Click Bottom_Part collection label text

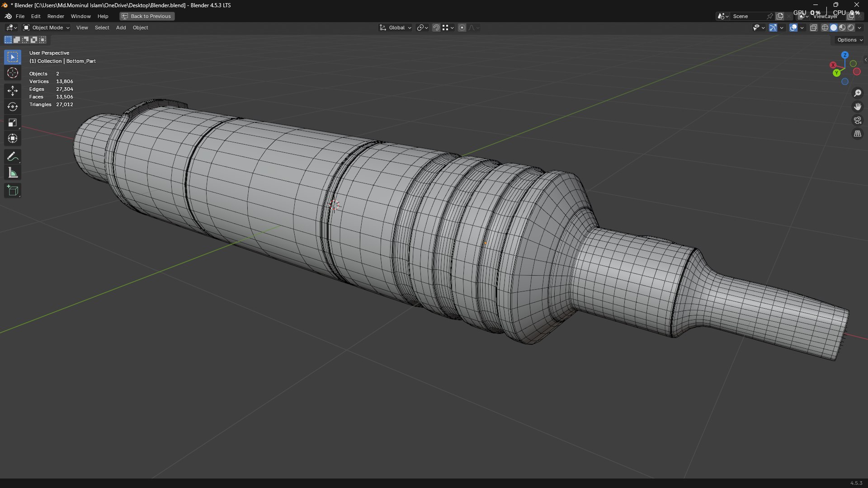point(81,61)
